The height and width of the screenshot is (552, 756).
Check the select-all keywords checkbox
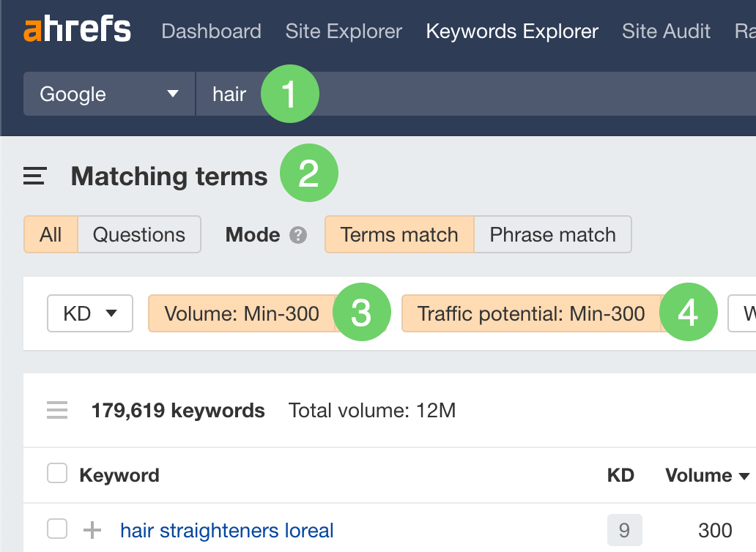coord(56,473)
